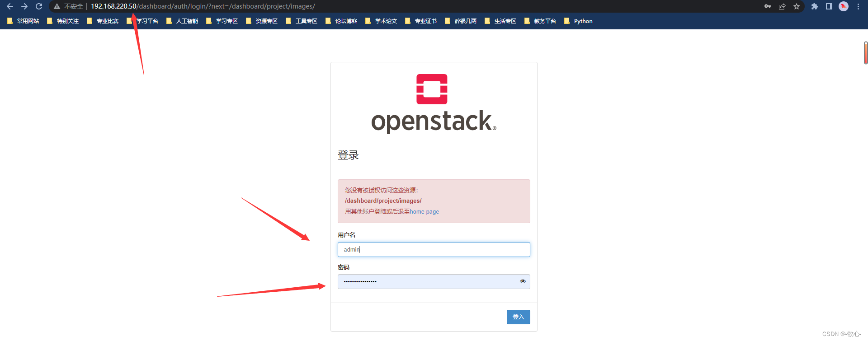Open the 学术论文 bookmark folder

coord(381,21)
